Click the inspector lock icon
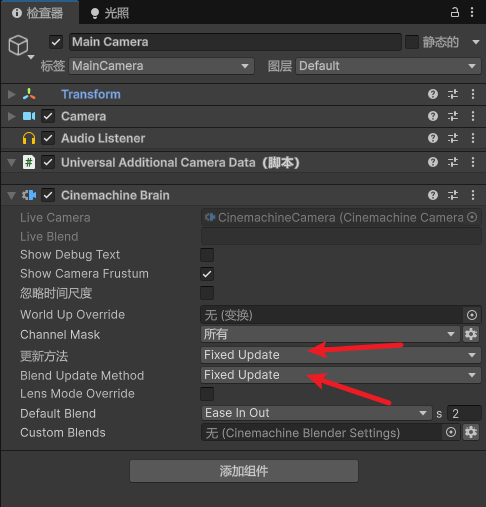 click(x=455, y=13)
